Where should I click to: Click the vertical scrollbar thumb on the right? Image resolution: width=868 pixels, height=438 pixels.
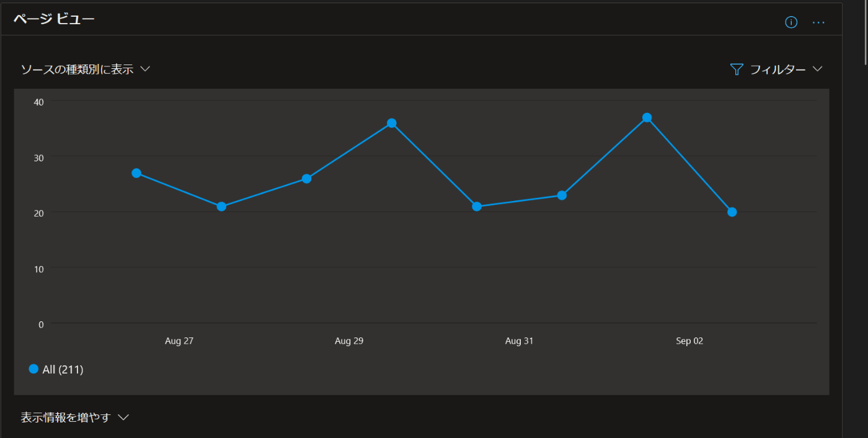864,32
